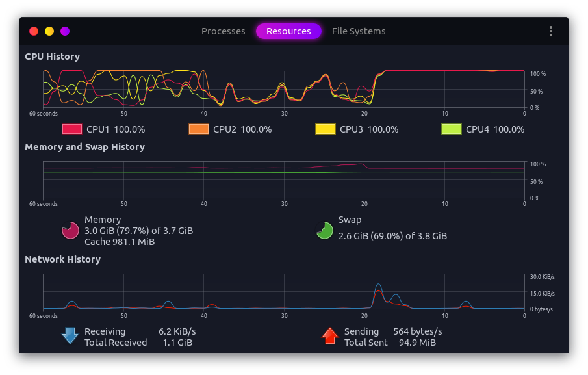Click inside the Memory and Swap graph
The image size is (588, 375).
click(x=284, y=179)
